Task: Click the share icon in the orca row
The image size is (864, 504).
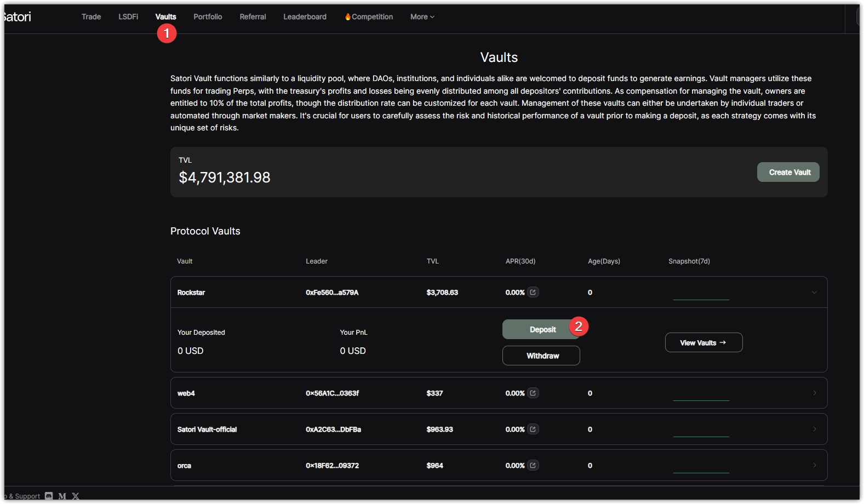Action: pyautogui.click(x=533, y=465)
